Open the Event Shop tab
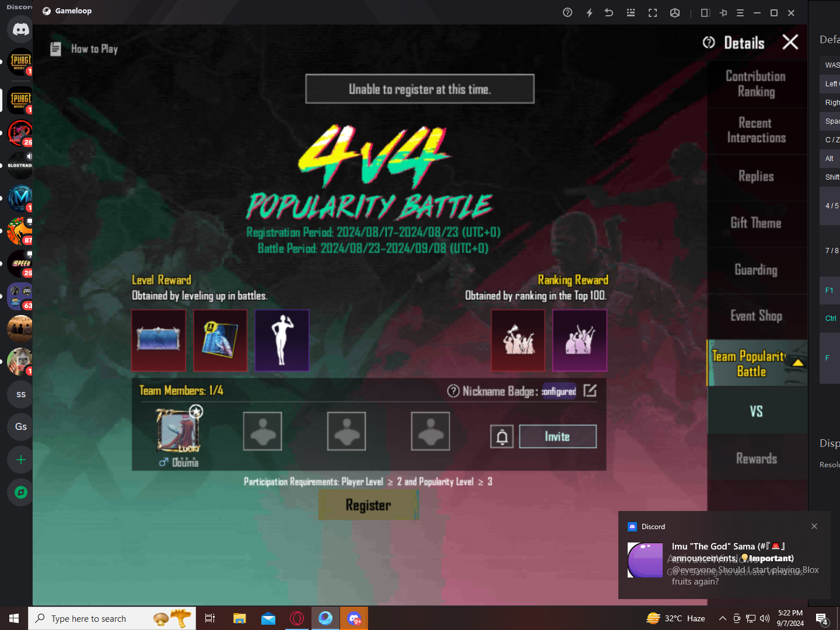Image resolution: width=840 pixels, height=630 pixels. pyautogui.click(x=757, y=316)
